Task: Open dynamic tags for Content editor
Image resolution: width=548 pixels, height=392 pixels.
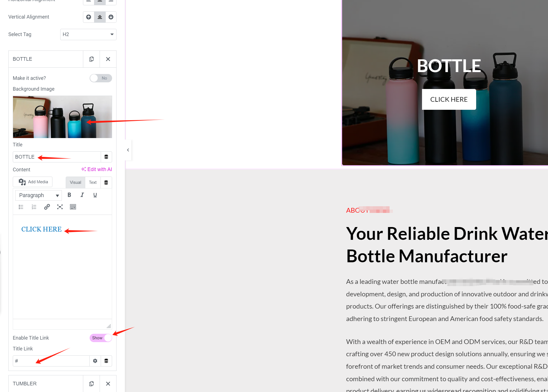Action: [x=106, y=182]
